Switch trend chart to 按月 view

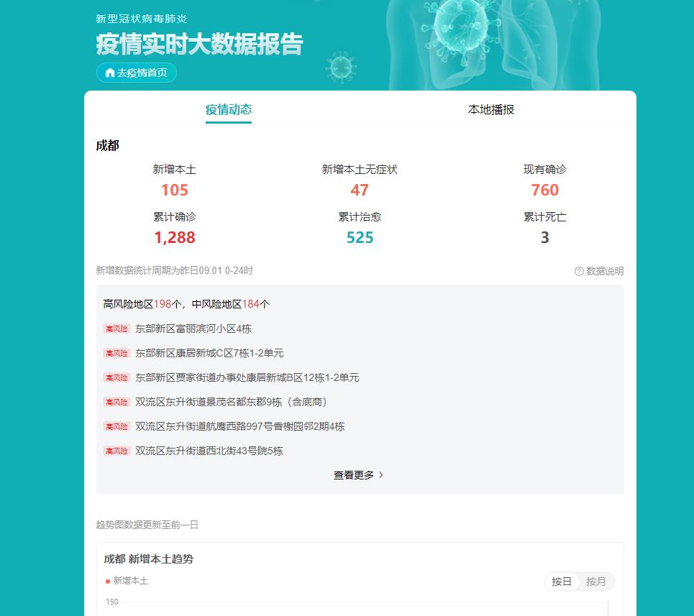pos(595,581)
